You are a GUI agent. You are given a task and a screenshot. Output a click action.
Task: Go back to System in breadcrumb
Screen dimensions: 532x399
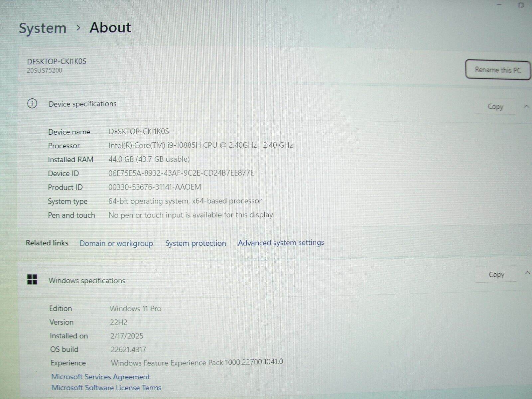tap(43, 28)
